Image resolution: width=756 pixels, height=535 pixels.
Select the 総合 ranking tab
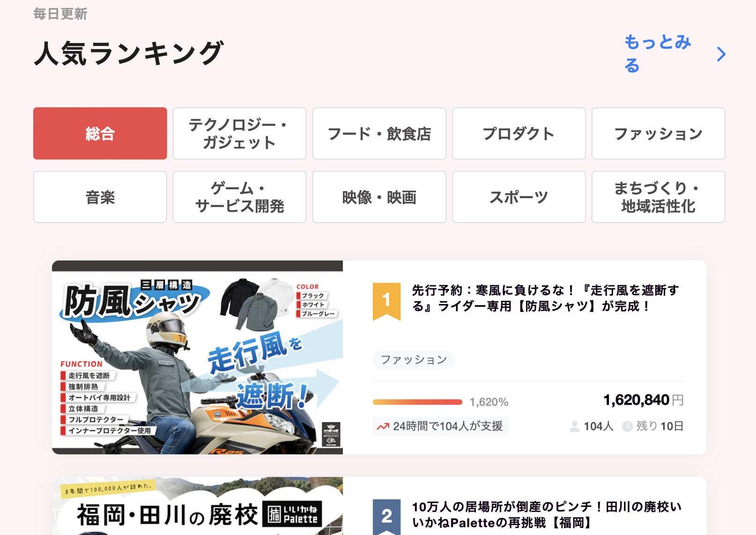pos(100,134)
